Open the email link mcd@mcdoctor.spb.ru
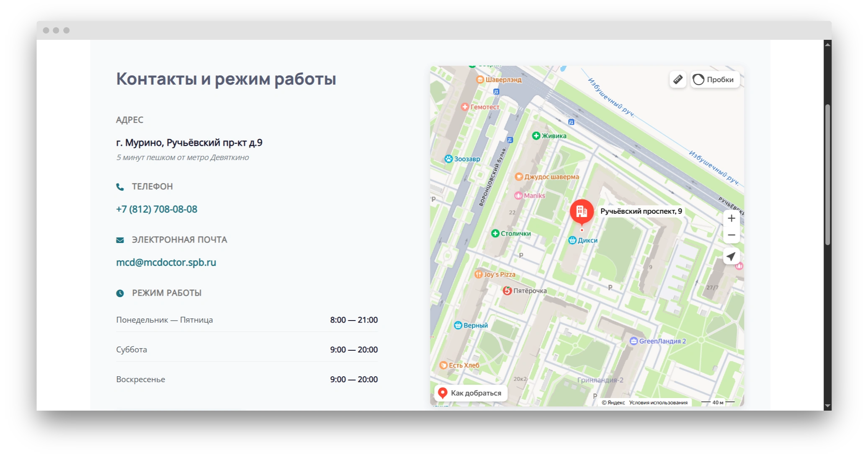 (166, 262)
